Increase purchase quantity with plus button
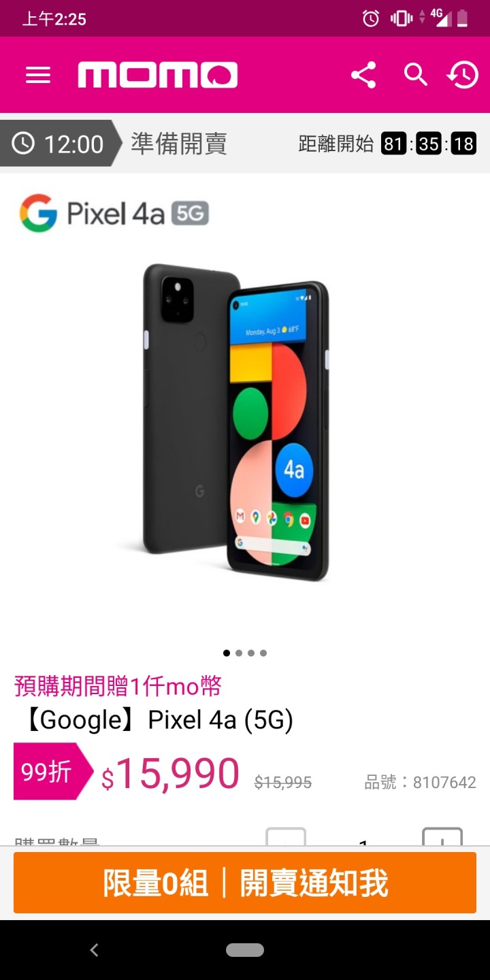The width and height of the screenshot is (490, 980). click(x=442, y=836)
